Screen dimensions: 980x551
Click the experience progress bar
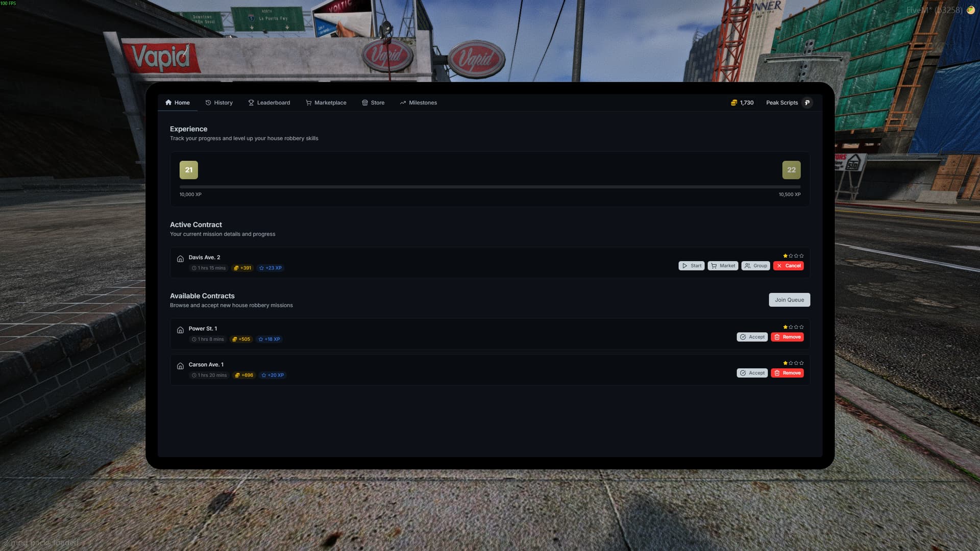[x=490, y=187]
